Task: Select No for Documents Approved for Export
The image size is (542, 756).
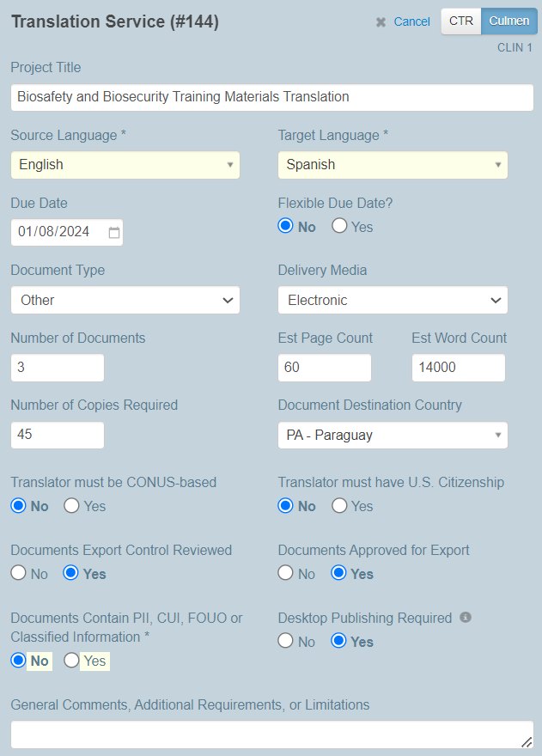Action: 285,573
